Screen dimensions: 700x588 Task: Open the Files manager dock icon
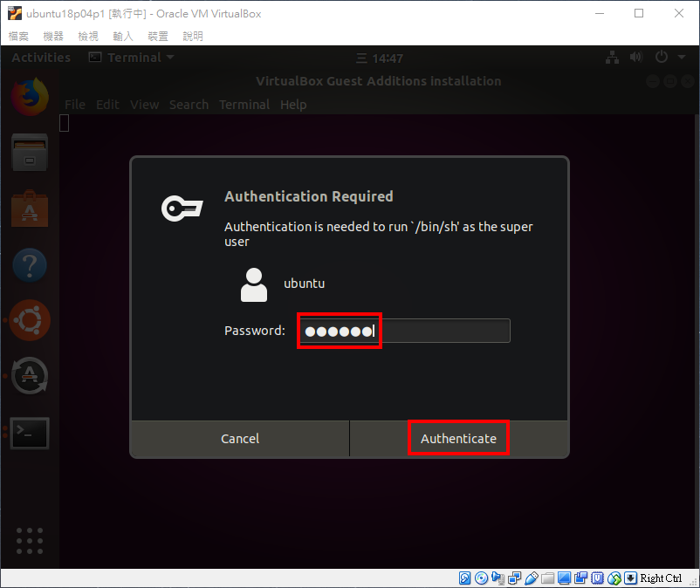[x=30, y=153]
